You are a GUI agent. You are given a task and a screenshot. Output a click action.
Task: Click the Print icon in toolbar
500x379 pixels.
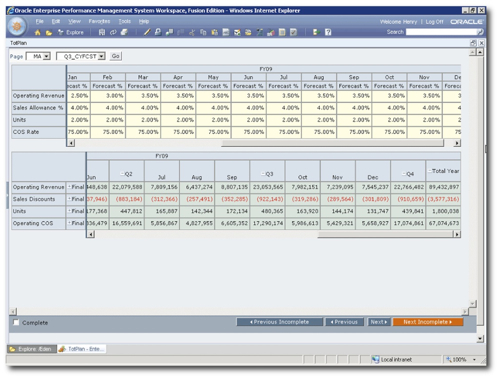point(124,32)
